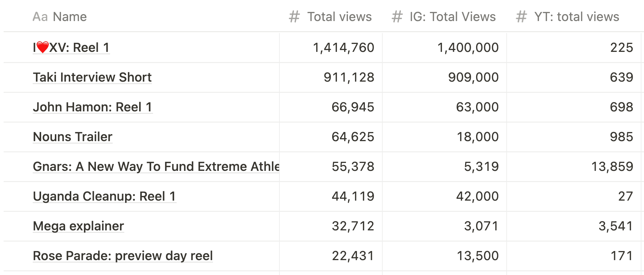Open the IG: Total Views column header
This screenshot has height=275, width=644.
452,17
